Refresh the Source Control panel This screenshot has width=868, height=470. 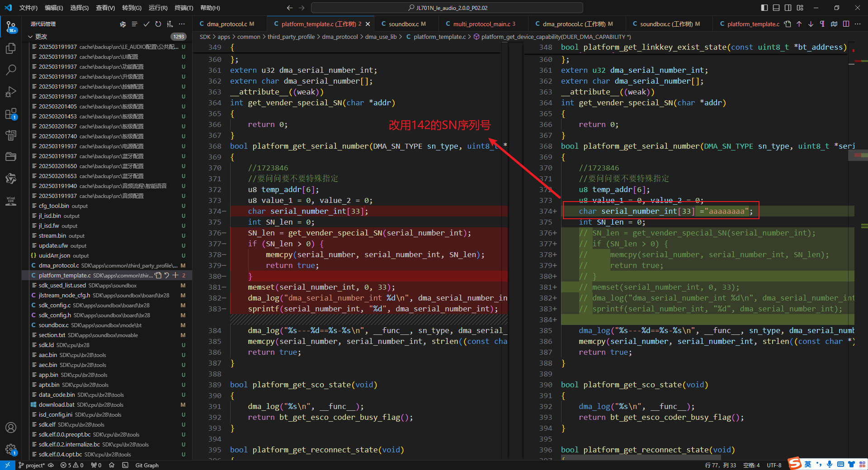click(x=158, y=24)
